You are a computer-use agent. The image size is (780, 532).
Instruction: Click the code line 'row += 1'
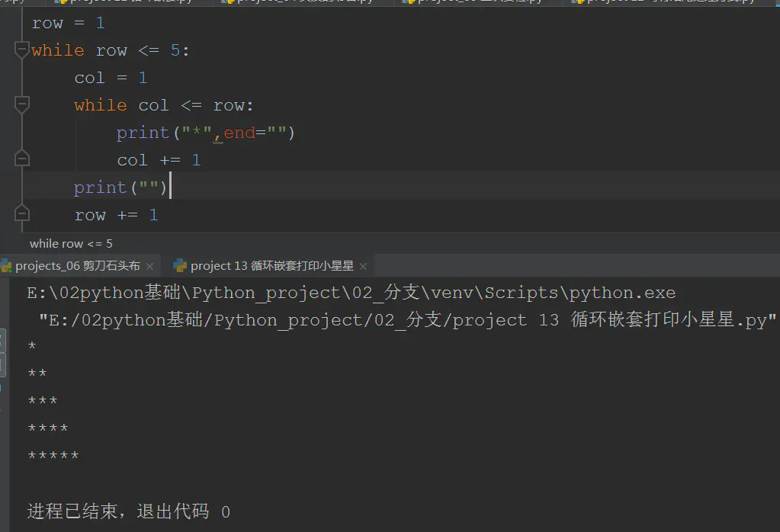pos(116,215)
